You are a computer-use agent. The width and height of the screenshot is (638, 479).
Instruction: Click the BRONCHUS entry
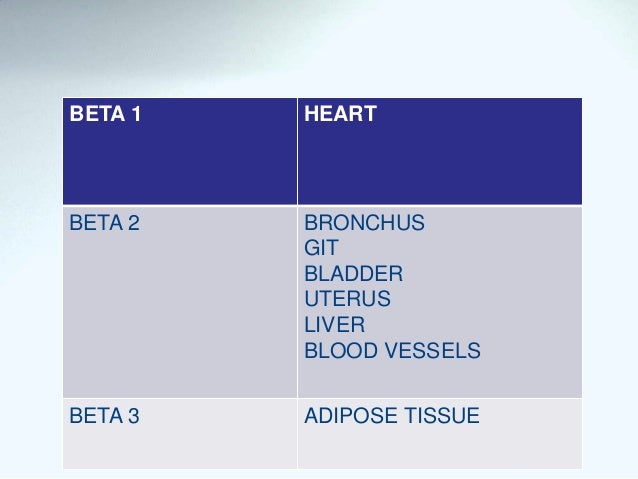coord(364,223)
